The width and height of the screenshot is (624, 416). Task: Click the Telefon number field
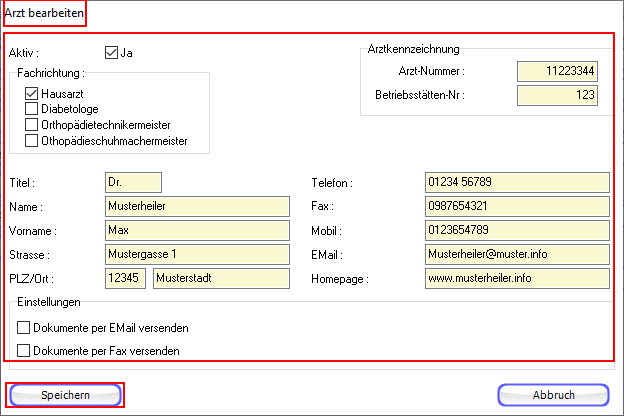coord(516,182)
